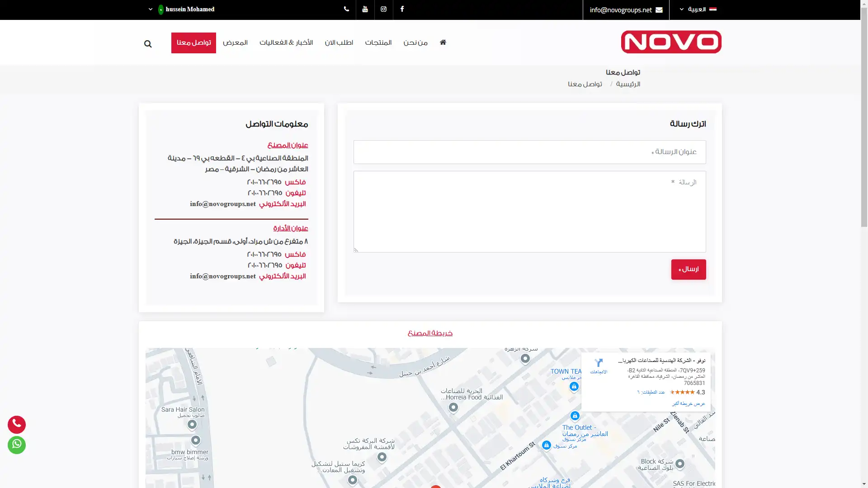The width and height of the screenshot is (868, 488).
Task: Click the الرئيسية breadcrumb link
Action: pyautogui.click(x=628, y=84)
